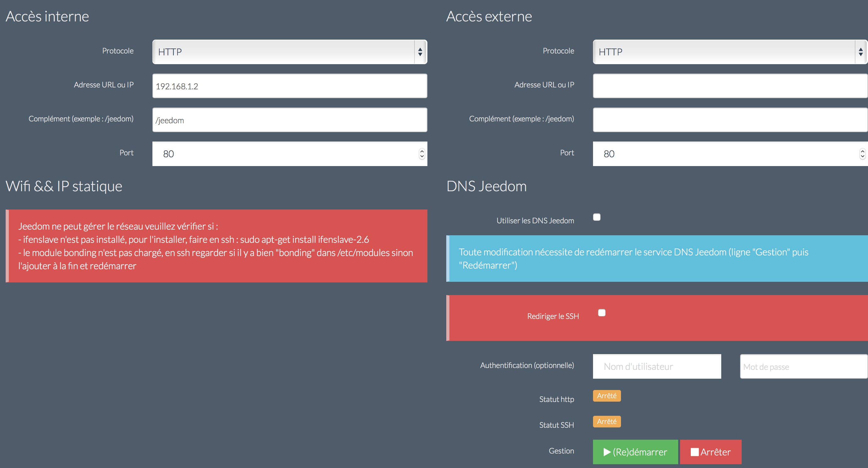Click the play icon in (Re)démarrer
The image size is (868, 468).
[x=607, y=452]
